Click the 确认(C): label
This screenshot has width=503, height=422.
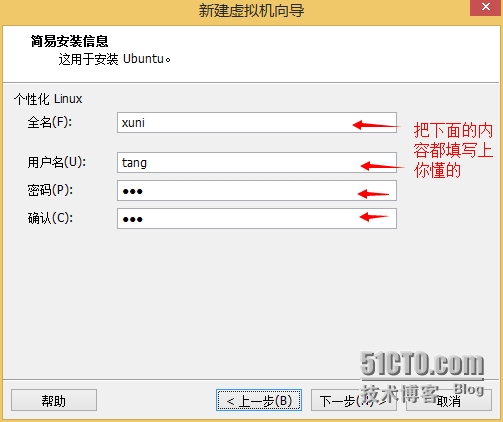click(x=50, y=218)
